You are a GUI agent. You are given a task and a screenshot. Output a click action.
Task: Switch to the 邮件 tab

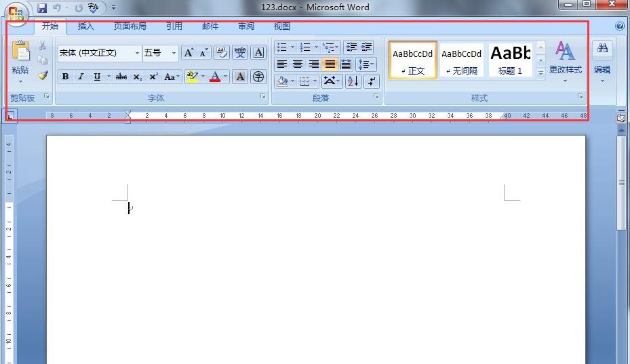click(210, 26)
